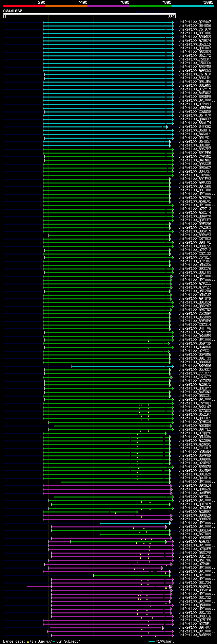This screenshot has width=217, height=644.
Task: Open hit UniRef100_O64856
Action: pos(195,26)
